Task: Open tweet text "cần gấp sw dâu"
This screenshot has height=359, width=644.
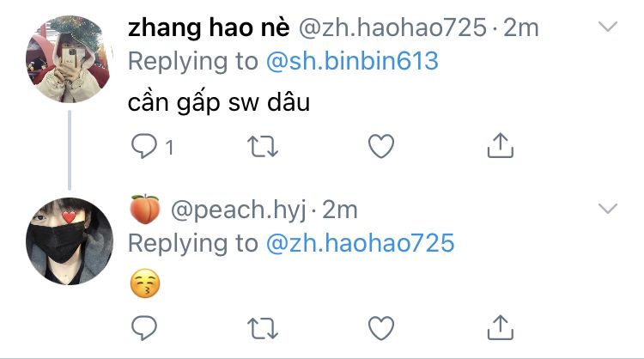Action: [x=219, y=102]
